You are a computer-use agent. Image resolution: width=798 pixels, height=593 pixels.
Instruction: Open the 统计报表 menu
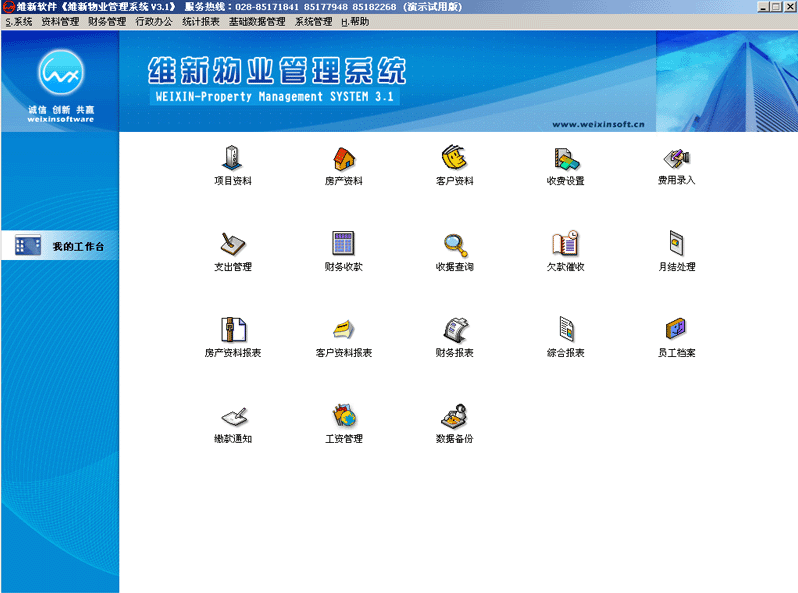tap(201, 22)
